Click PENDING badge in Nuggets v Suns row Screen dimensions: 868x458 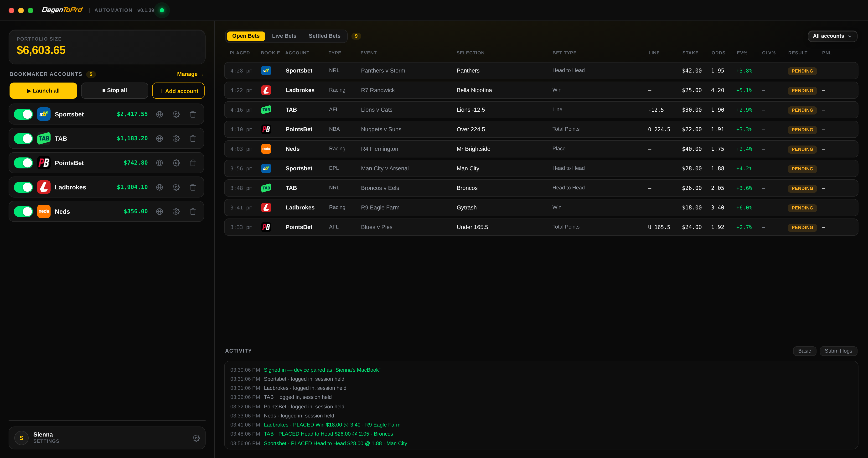coord(802,130)
